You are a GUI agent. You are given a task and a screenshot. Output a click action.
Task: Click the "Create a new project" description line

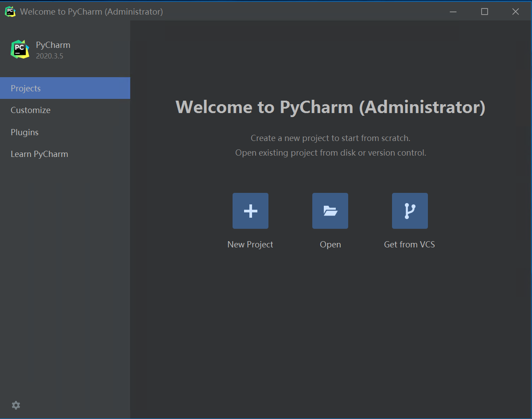(x=330, y=138)
